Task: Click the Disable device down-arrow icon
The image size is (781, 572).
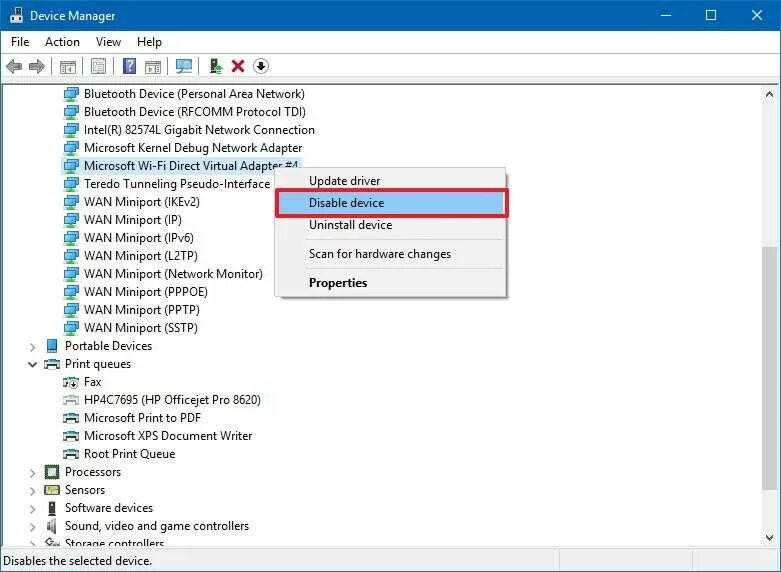Action: point(261,66)
